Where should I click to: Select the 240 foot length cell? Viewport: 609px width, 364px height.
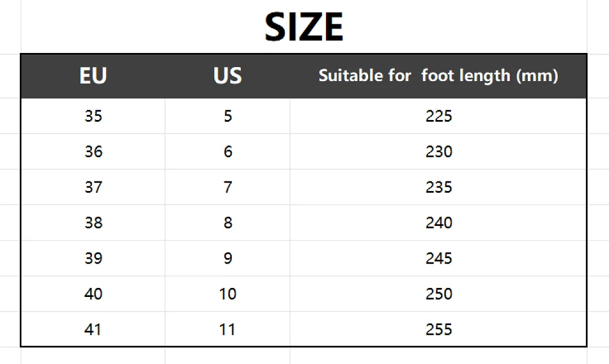click(438, 223)
